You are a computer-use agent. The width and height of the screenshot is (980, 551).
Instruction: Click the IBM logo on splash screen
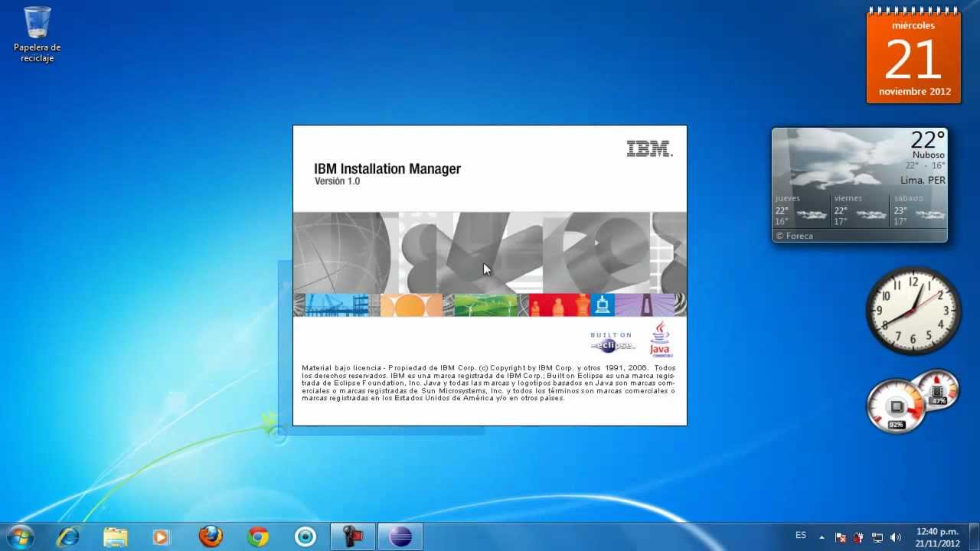pos(649,148)
